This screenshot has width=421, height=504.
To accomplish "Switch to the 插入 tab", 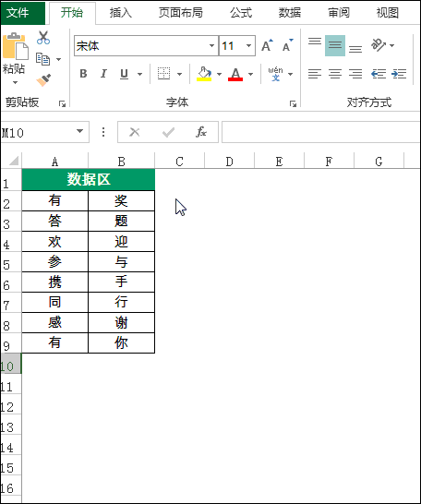I will click(x=121, y=13).
